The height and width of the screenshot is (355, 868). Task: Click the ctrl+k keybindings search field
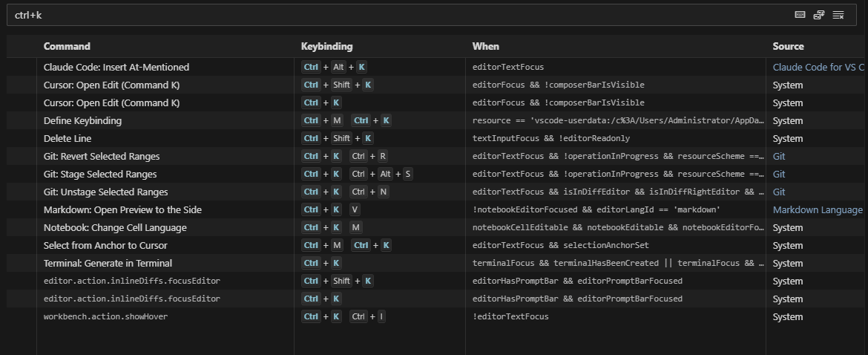(371, 15)
